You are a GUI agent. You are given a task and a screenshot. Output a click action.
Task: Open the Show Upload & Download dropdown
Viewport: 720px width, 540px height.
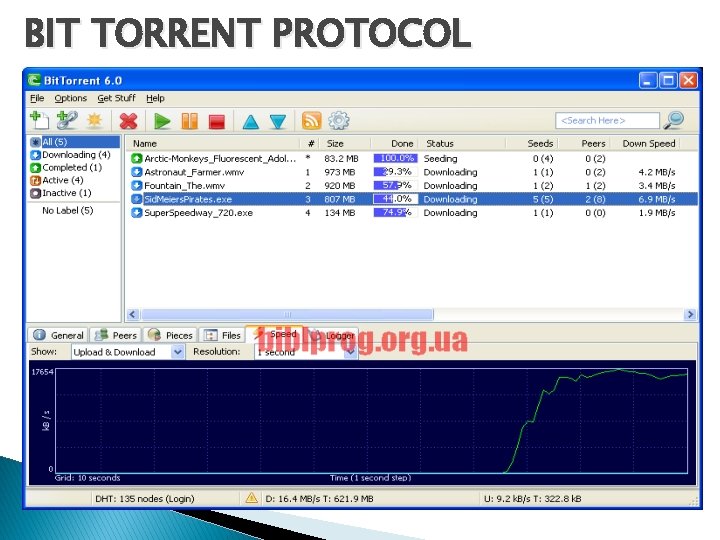point(128,352)
